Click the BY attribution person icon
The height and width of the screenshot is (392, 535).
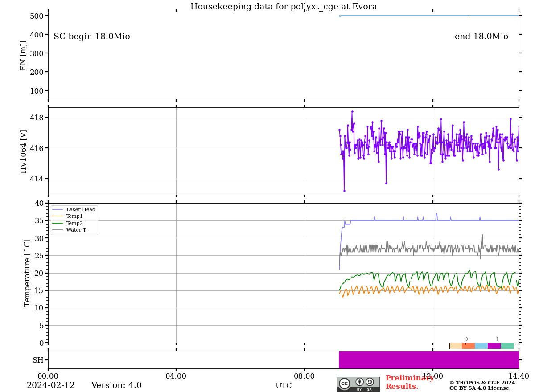click(360, 382)
